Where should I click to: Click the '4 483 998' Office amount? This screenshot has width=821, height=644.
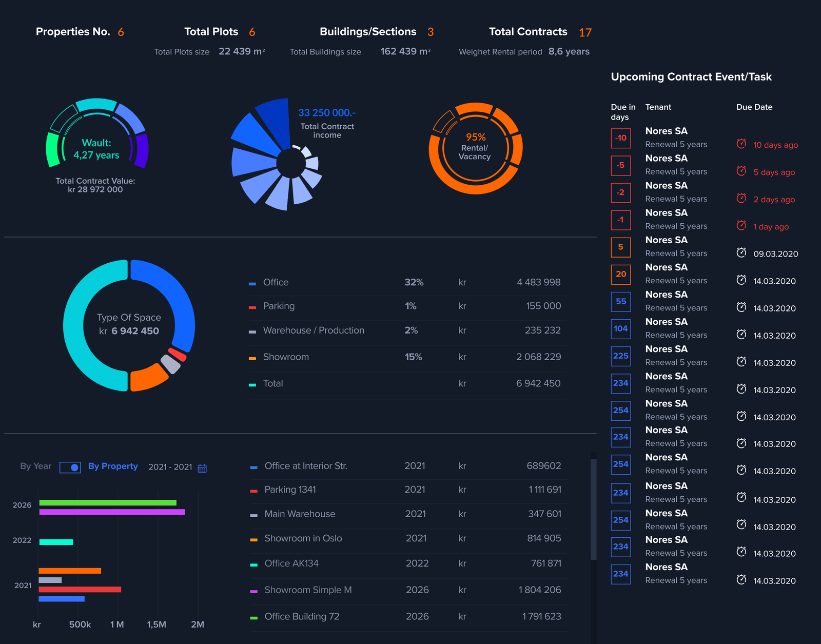click(539, 282)
